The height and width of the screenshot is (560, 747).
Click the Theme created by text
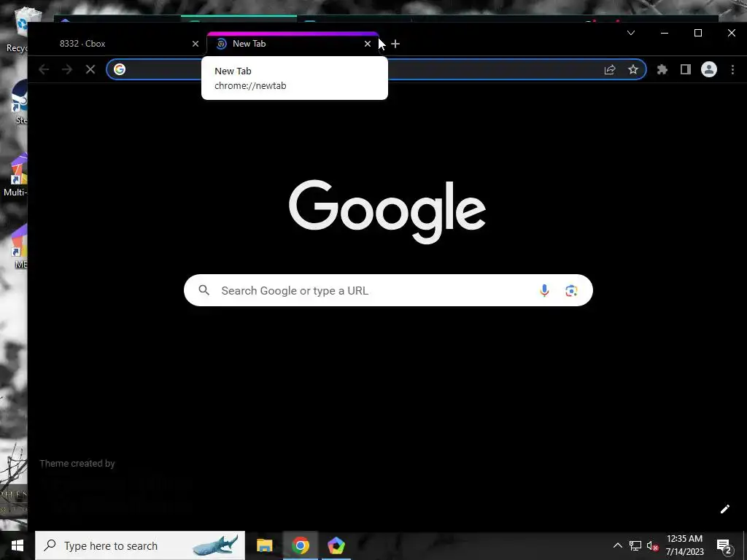77,463
